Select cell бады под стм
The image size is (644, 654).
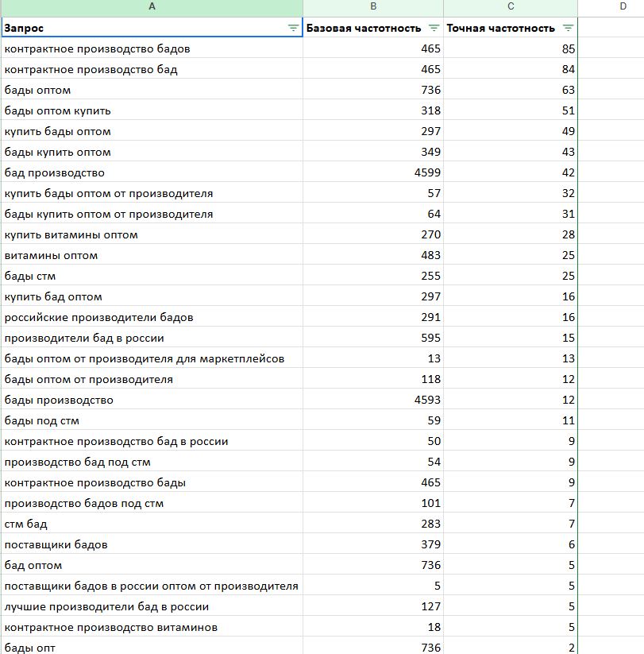[x=152, y=420]
